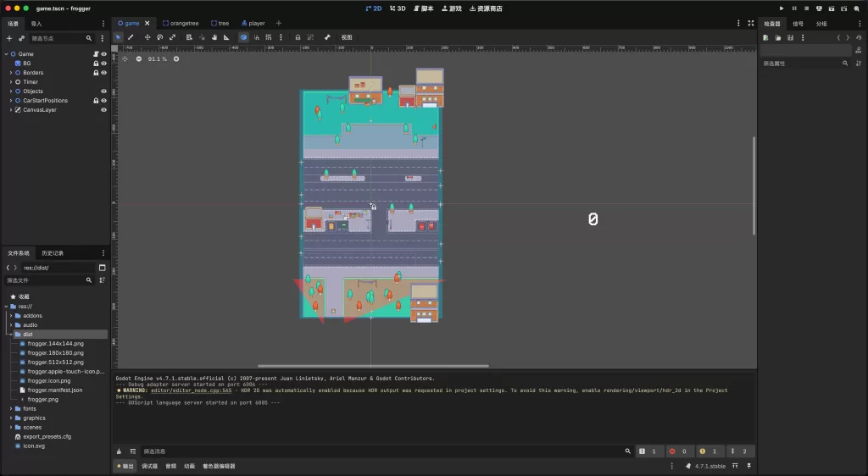
Task: Toggle visibility of the Game node
Action: click(103, 53)
